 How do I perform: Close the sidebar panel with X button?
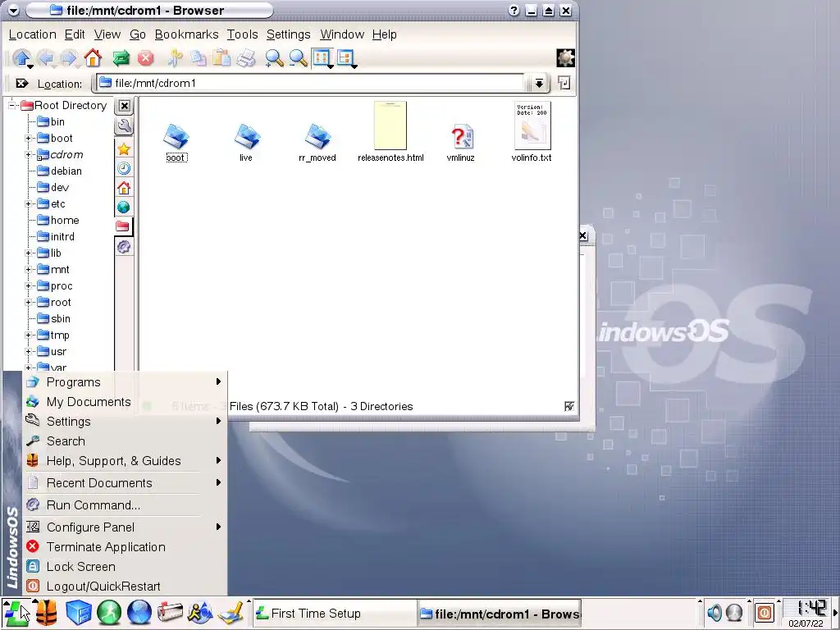click(x=125, y=106)
